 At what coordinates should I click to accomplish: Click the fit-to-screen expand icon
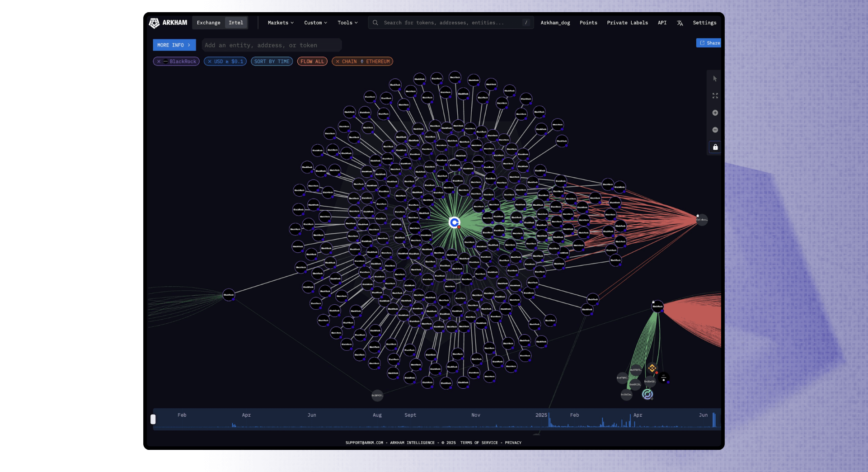pos(715,96)
